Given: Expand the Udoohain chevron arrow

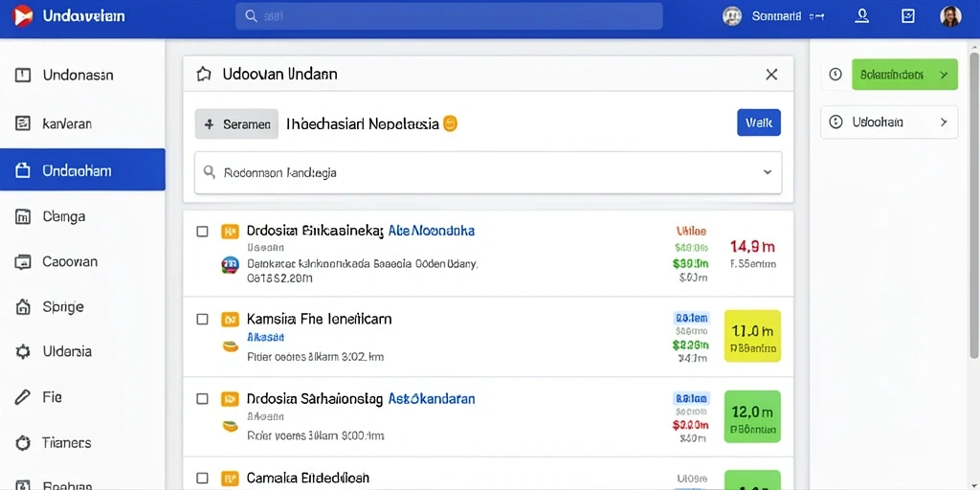Looking at the screenshot, I should pos(944,122).
